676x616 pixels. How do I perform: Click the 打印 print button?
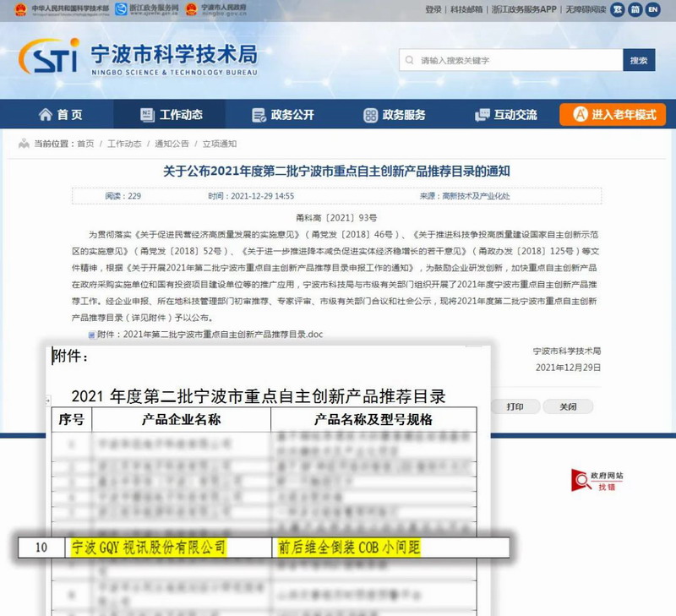[515, 406]
